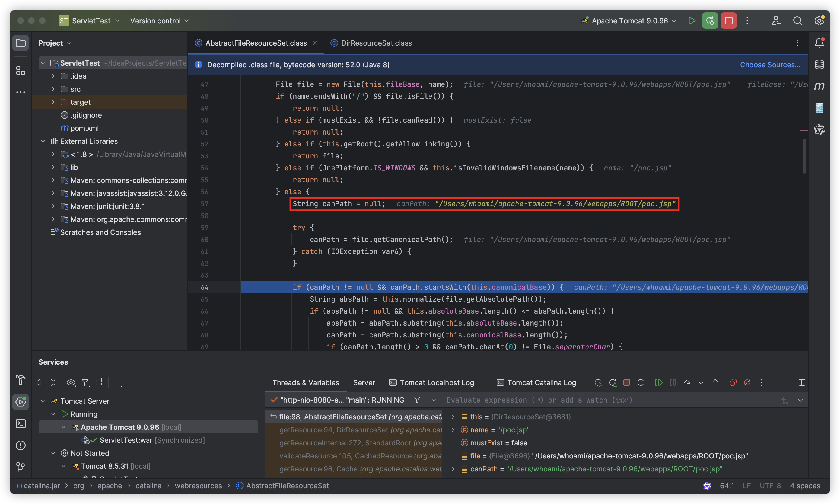The width and height of the screenshot is (840, 504).
Task: Click Add Service plus icon
Action: tap(117, 383)
